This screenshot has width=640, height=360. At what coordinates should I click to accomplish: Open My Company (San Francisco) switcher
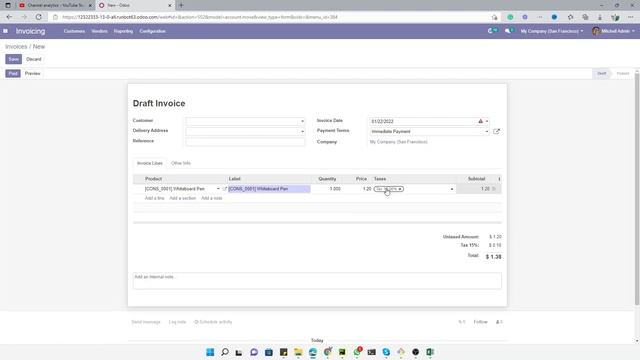pyautogui.click(x=551, y=31)
